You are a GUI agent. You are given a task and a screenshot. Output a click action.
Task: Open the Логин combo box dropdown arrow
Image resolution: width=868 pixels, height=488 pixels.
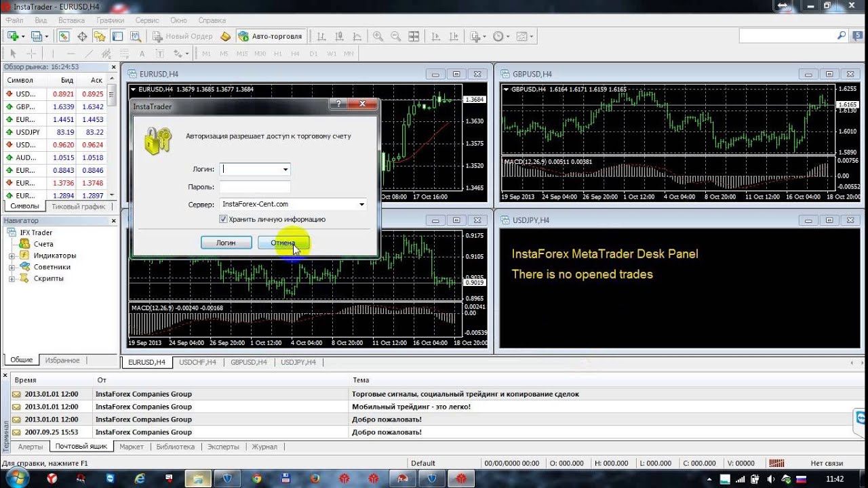[x=285, y=169]
